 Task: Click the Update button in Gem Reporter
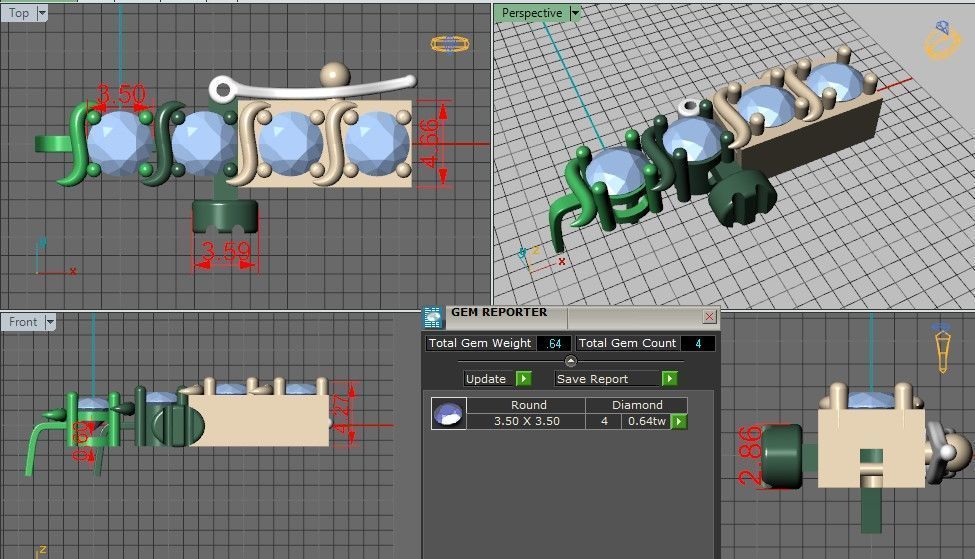coord(489,379)
